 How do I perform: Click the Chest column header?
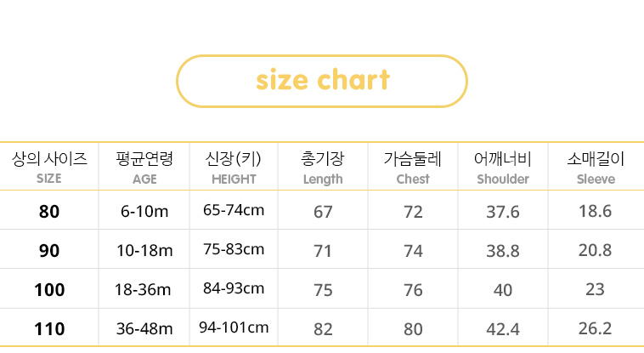(413, 168)
